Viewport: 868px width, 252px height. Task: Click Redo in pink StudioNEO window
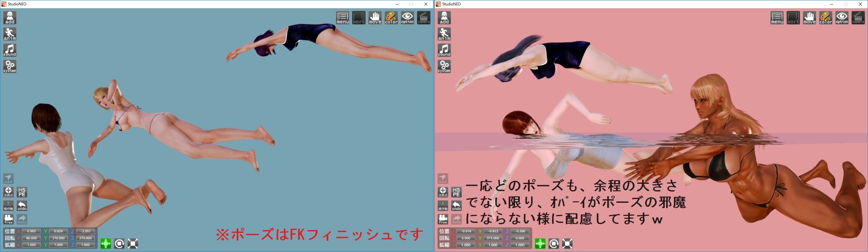(x=456, y=219)
